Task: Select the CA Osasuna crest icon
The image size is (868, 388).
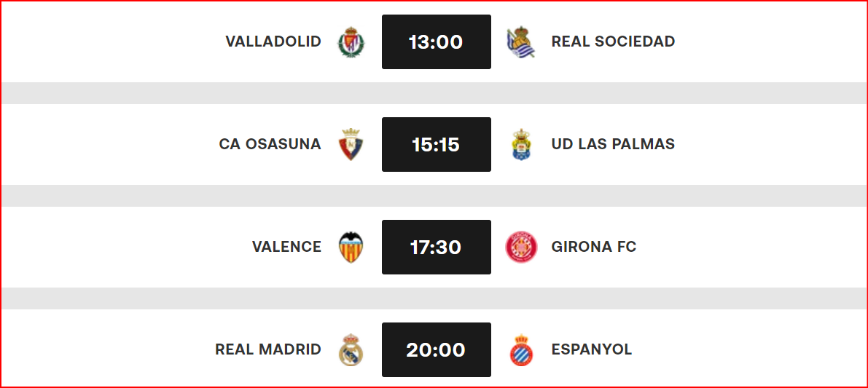Action: tap(351, 144)
